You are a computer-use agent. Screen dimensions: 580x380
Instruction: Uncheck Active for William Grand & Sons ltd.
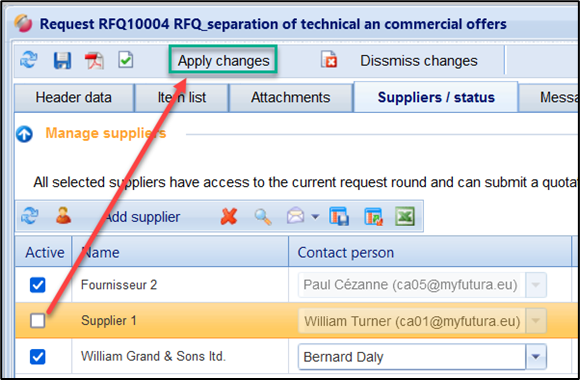38,357
